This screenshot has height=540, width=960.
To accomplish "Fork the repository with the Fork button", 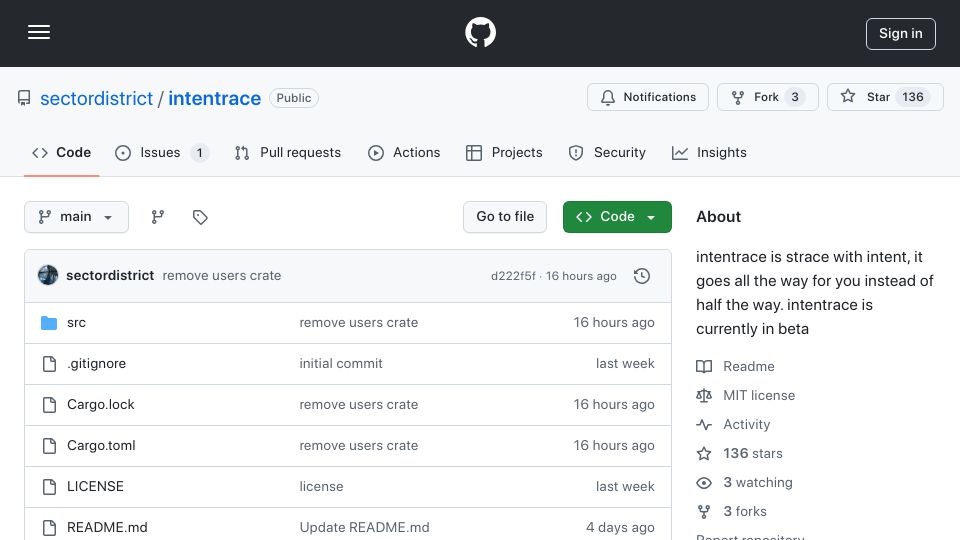I will (768, 97).
